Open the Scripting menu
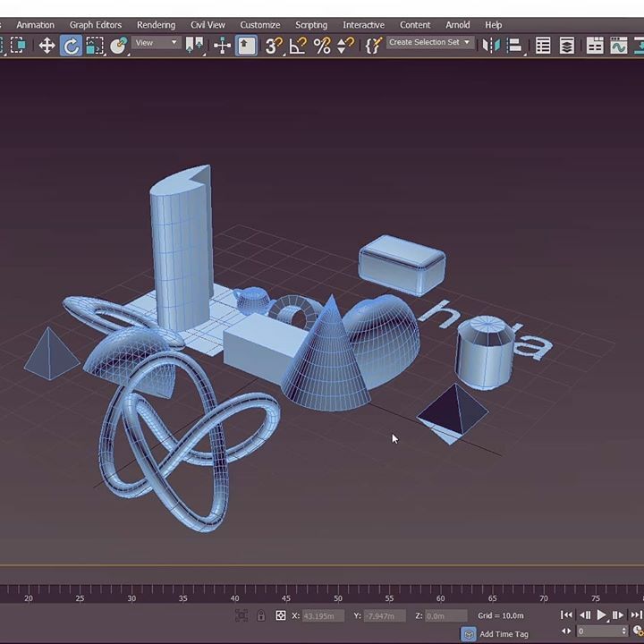644x644 pixels. tap(311, 25)
